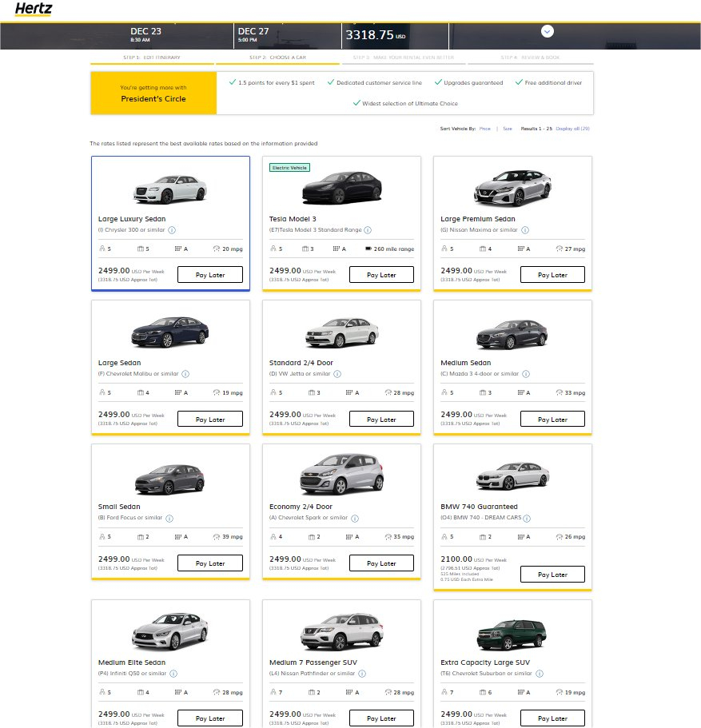701x728 pixels.
Task: Go to Step 1 Edit Itinerary tab
Action: click(x=152, y=58)
